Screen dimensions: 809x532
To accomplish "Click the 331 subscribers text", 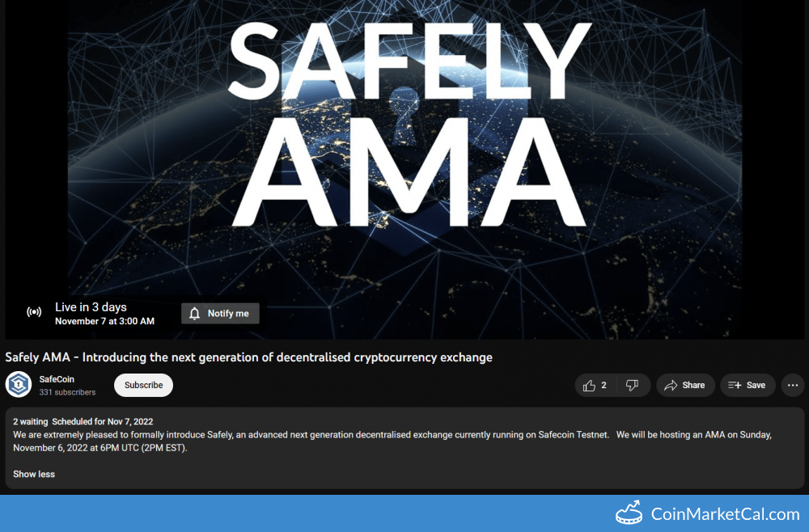I will [x=68, y=392].
